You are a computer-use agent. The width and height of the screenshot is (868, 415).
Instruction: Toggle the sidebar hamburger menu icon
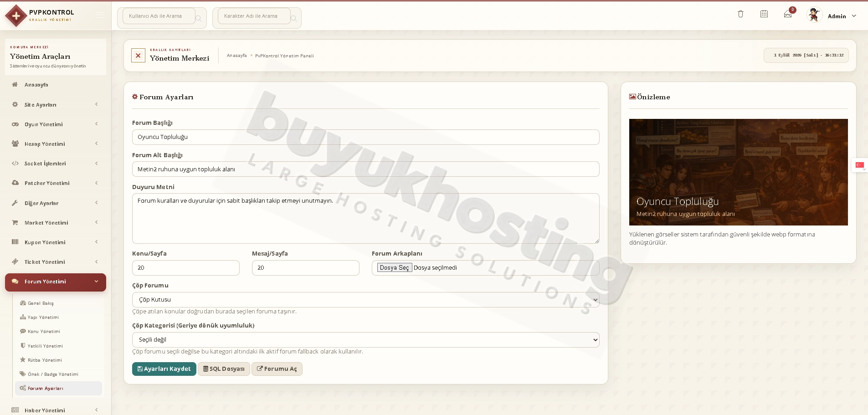100,15
